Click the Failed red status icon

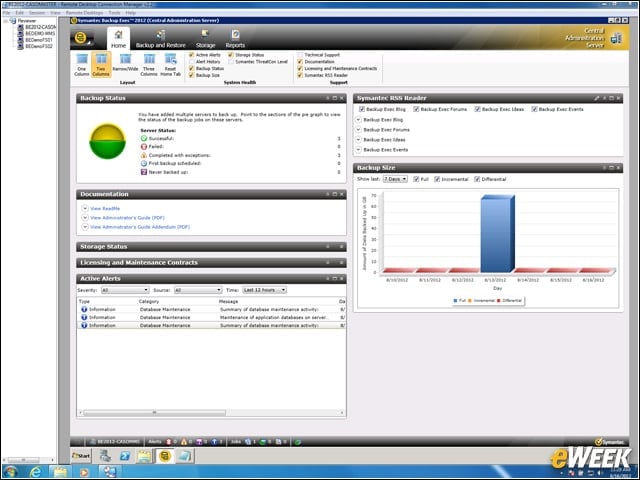[144, 147]
